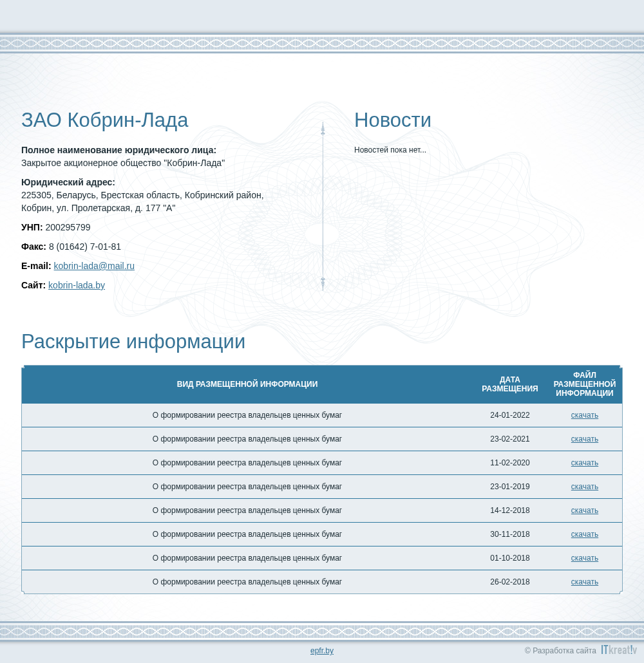Click the Юридический адрес label
Screen dimensions: 644x663
tap(68, 182)
